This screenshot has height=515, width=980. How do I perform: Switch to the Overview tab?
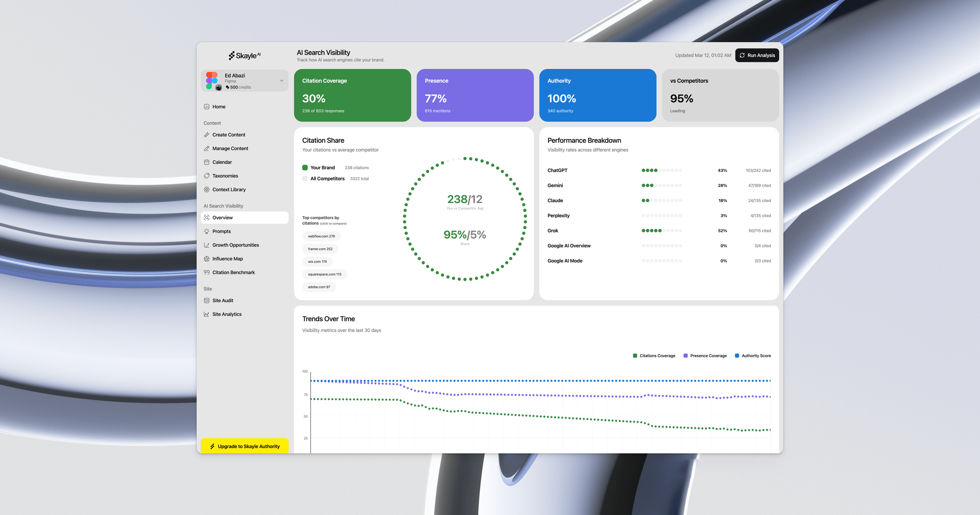point(222,217)
